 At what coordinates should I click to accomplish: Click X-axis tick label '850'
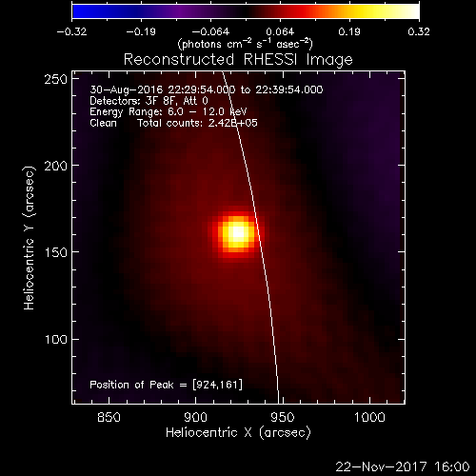tap(109, 417)
